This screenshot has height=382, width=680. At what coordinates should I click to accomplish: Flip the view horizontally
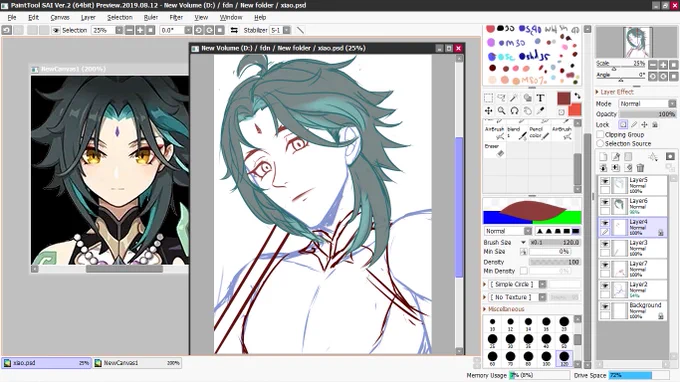[x=234, y=30]
